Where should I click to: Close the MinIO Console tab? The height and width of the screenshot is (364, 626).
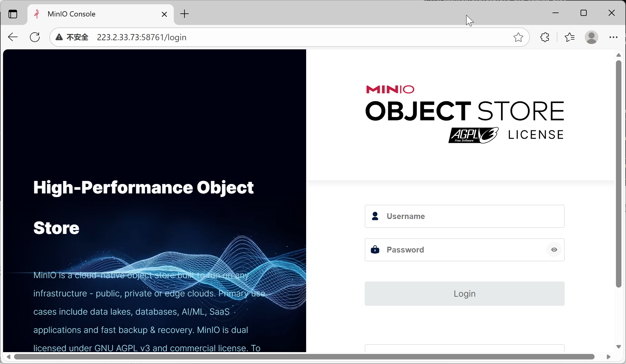pyautogui.click(x=165, y=14)
